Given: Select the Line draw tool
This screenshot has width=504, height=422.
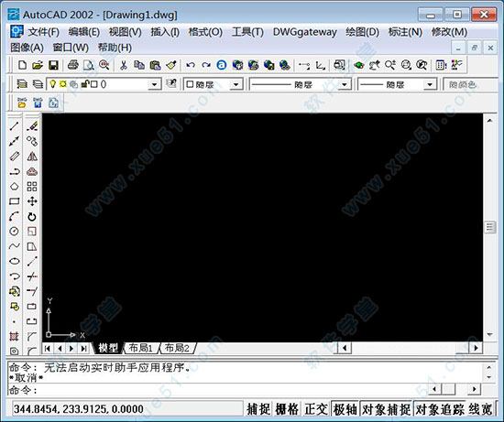Looking at the screenshot, I should 14,126.
